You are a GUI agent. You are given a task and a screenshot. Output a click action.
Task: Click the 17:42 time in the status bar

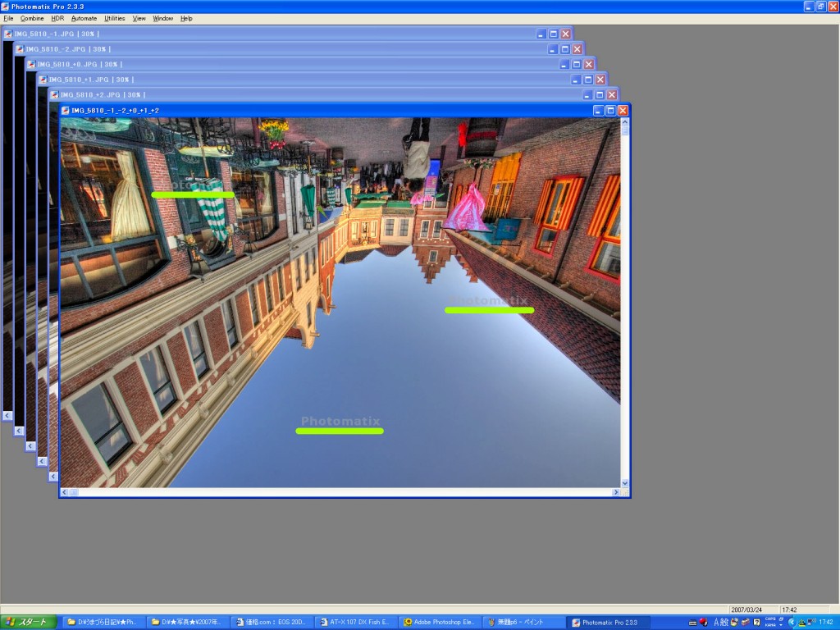point(789,609)
